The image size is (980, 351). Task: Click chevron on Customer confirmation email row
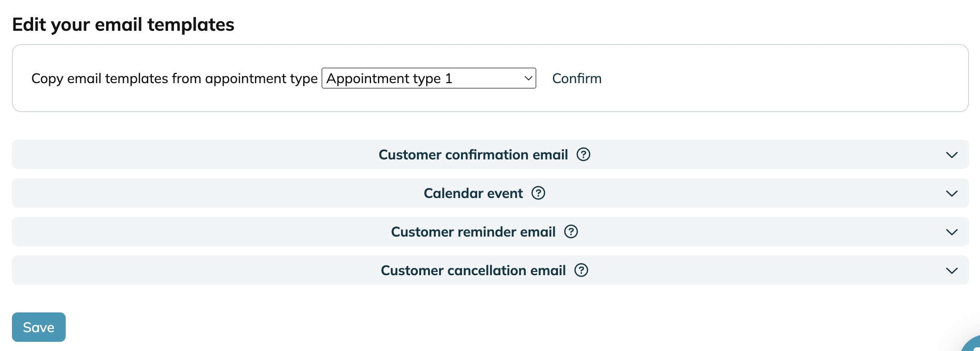click(x=952, y=155)
